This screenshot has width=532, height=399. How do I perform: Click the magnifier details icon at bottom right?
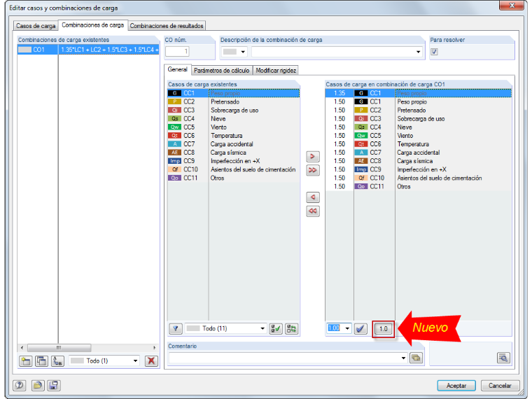click(x=503, y=358)
